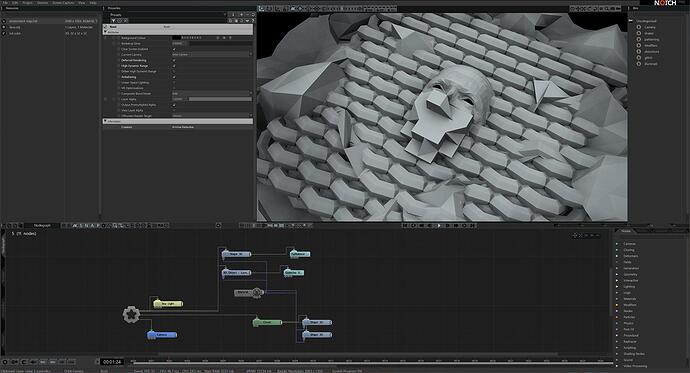Click the filter funnel icon in Properties

click(113, 20)
